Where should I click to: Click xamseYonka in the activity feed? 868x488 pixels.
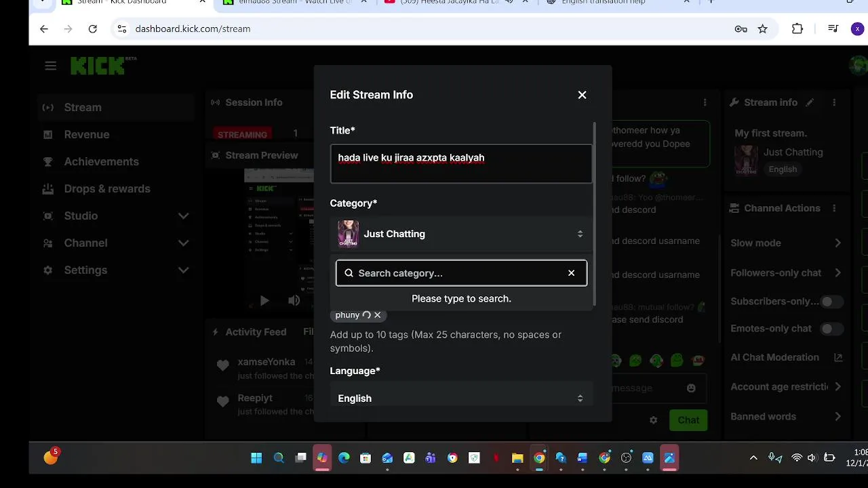[x=266, y=362]
